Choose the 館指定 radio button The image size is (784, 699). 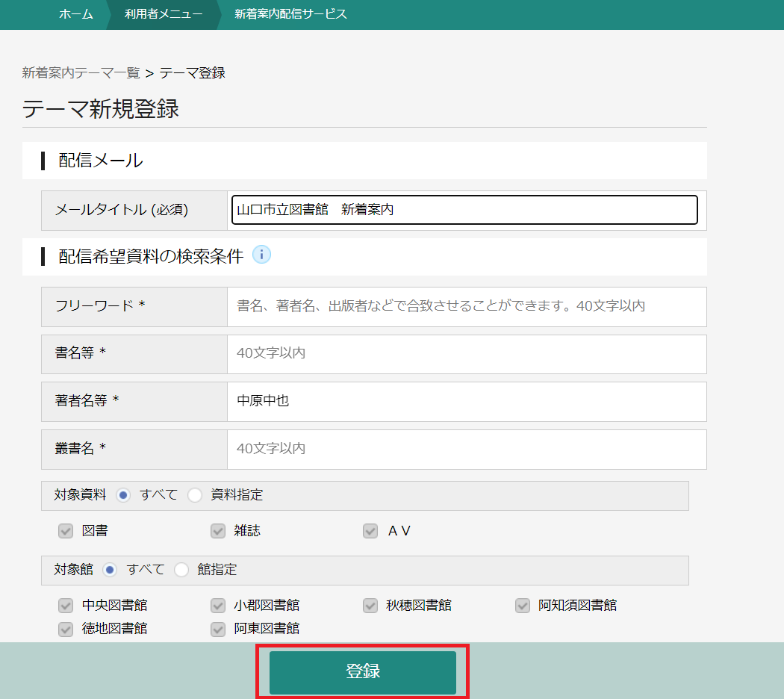tap(181, 570)
